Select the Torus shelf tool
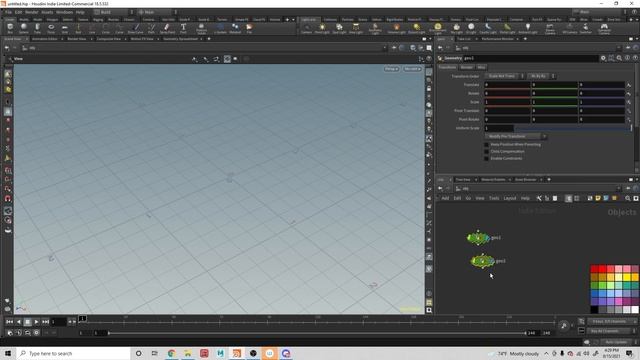This screenshot has width=640, height=360. click(51, 28)
